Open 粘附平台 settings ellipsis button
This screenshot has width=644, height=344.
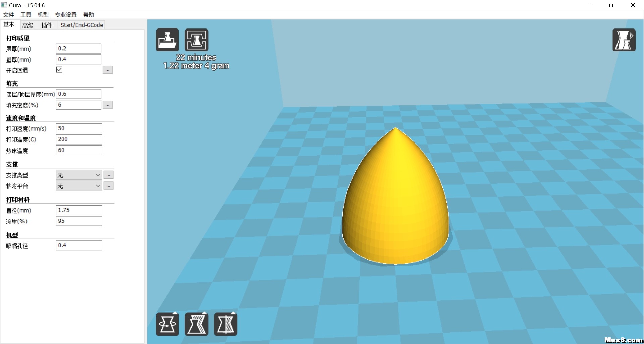coord(108,186)
